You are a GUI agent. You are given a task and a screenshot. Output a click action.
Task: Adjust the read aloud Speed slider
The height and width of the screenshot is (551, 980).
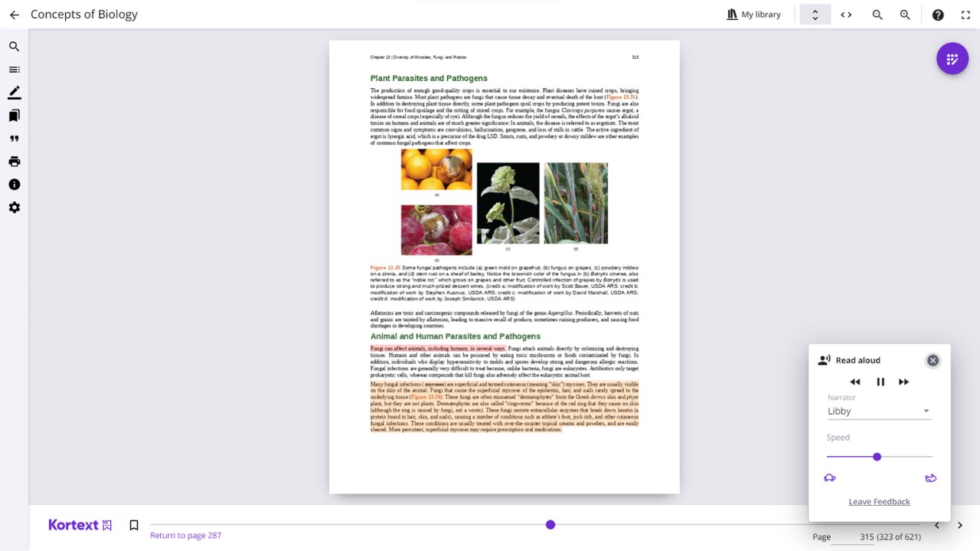click(879, 457)
